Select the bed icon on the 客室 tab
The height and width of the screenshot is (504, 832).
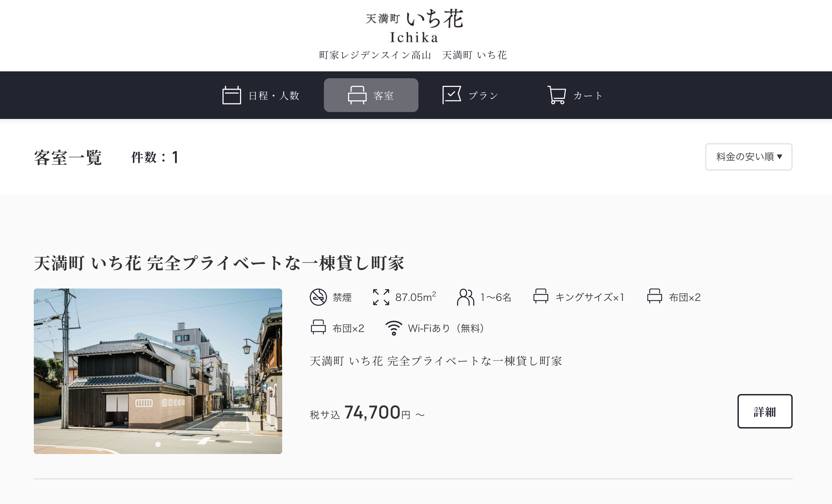click(x=358, y=95)
